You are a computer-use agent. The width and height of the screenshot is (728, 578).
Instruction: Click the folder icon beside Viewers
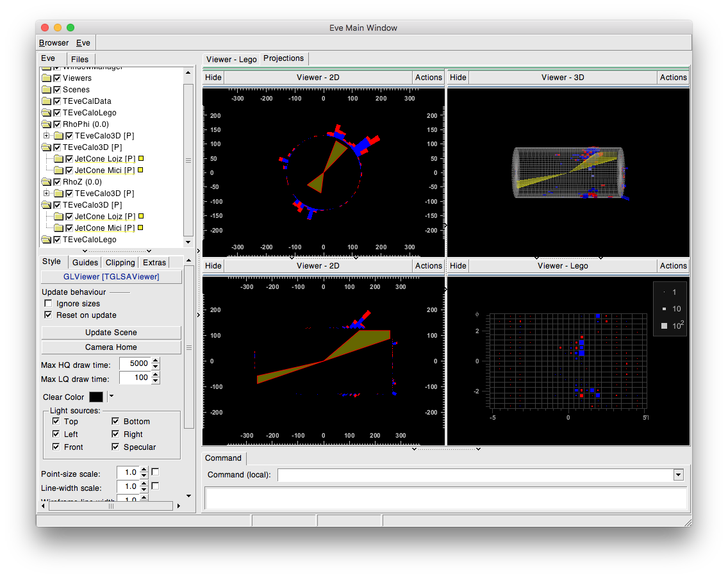[48, 78]
